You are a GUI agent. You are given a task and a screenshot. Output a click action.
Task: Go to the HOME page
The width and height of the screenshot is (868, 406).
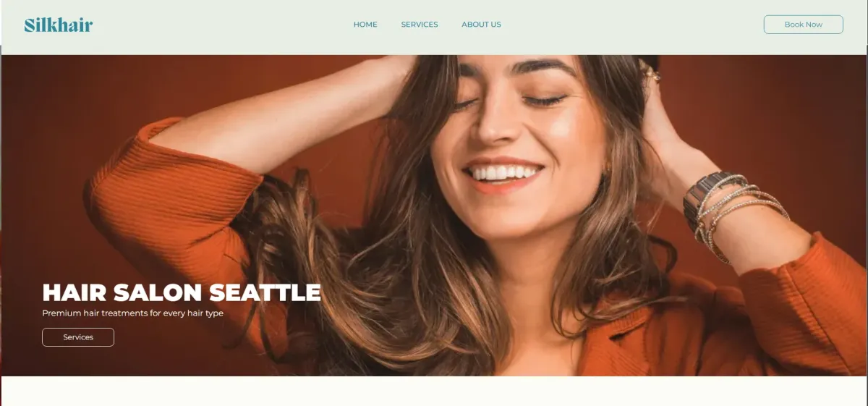[365, 25]
